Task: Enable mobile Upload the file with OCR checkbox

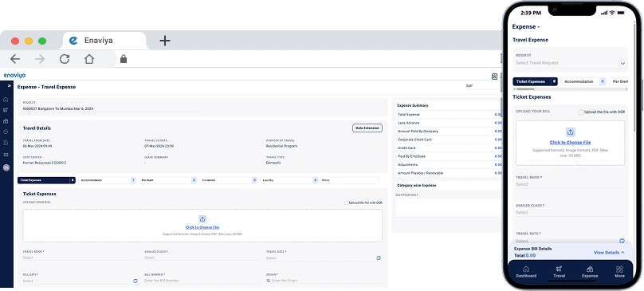Action: (581, 112)
